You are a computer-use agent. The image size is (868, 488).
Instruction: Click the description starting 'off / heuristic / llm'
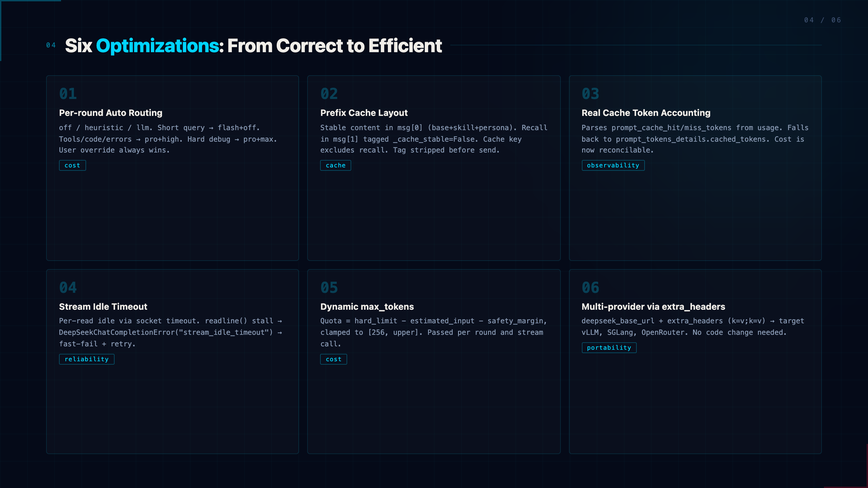(x=168, y=139)
